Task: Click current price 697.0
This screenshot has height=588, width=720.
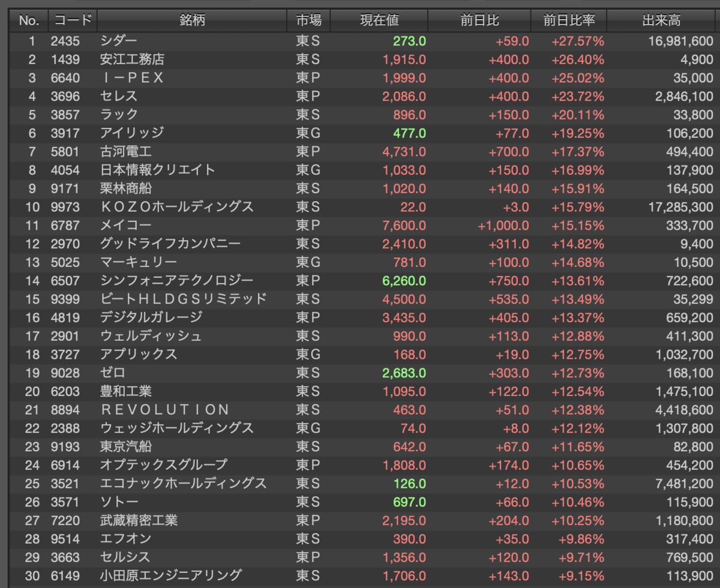Action: [x=409, y=502]
